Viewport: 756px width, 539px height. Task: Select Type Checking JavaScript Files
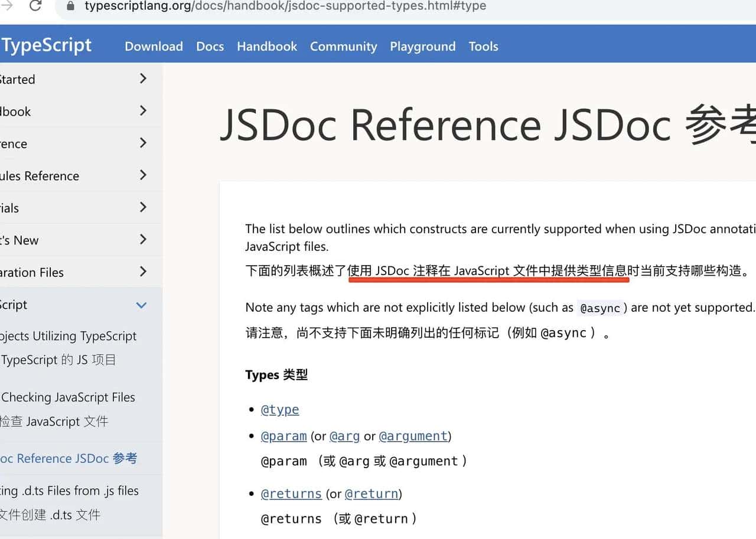coord(68,397)
